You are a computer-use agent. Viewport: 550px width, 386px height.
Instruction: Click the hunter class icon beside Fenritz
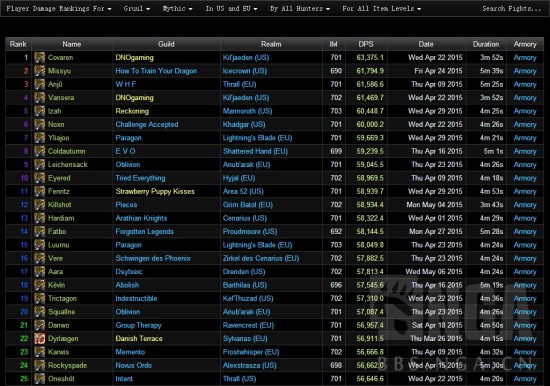coord(40,191)
